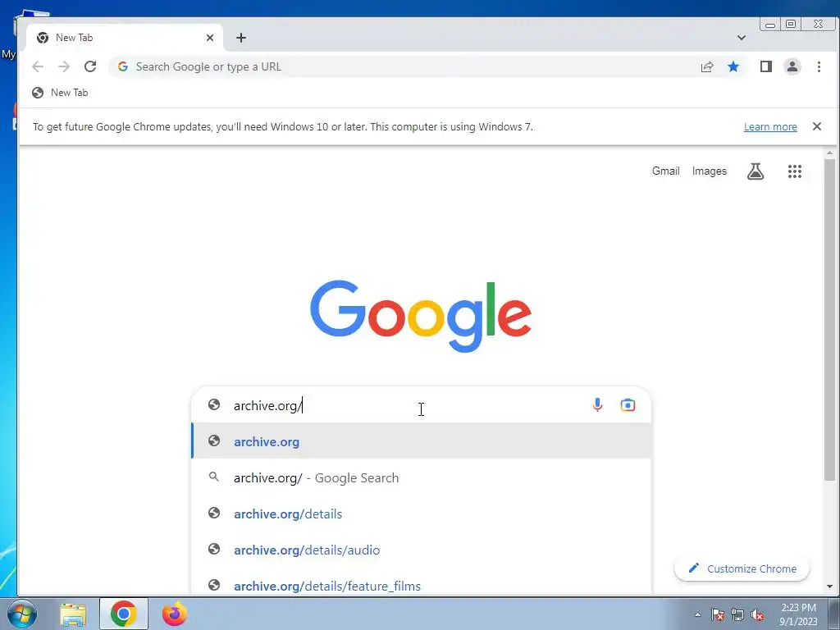
Task: Open the Google apps grid
Action: pos(794,171)
